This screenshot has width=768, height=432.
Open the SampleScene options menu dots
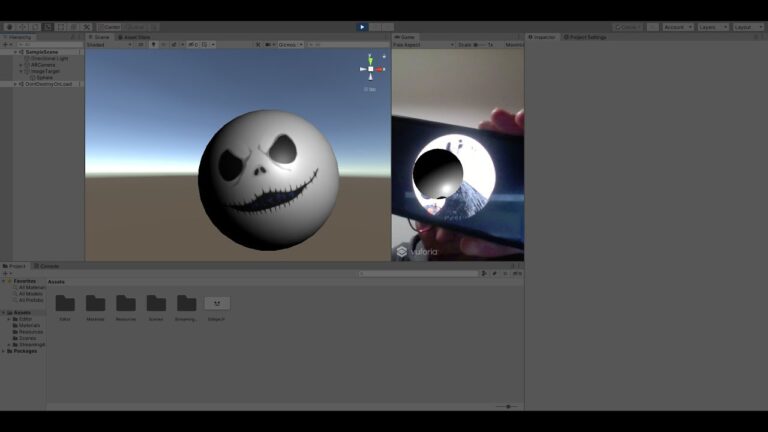tap(79, 52)
